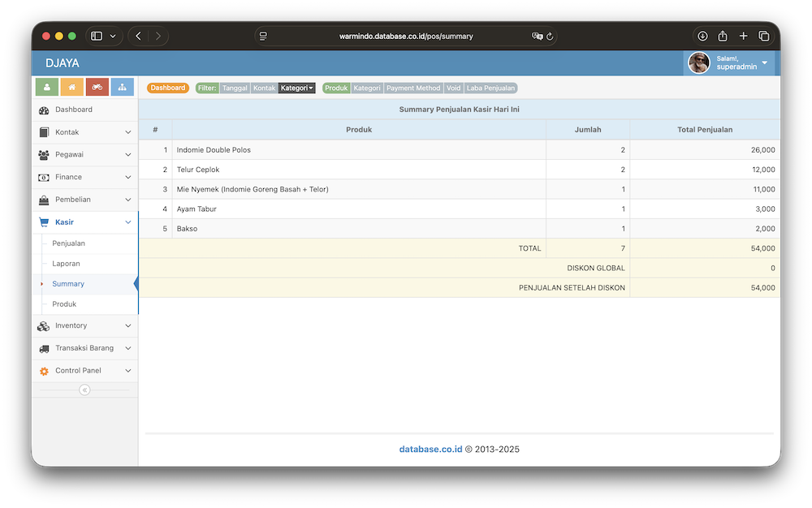This screenshot has height=508, width=812.
Task: Click the red motorcycle shortcut icon
Action: pos(97,87)
